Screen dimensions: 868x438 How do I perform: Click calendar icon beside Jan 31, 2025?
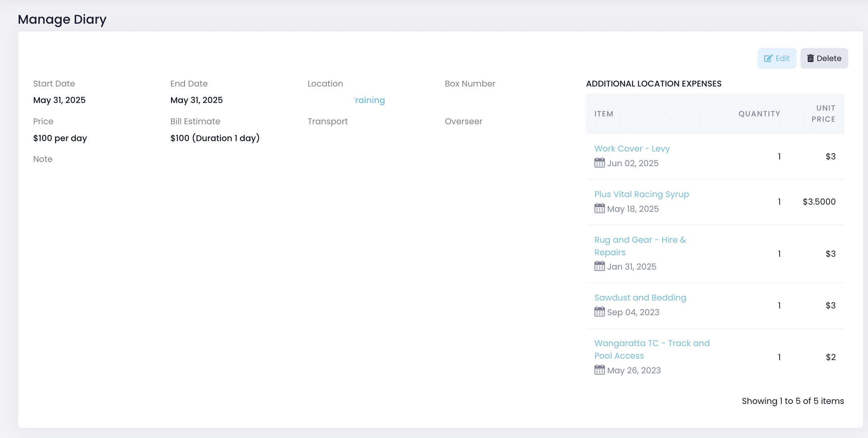(x=599, y=266)
